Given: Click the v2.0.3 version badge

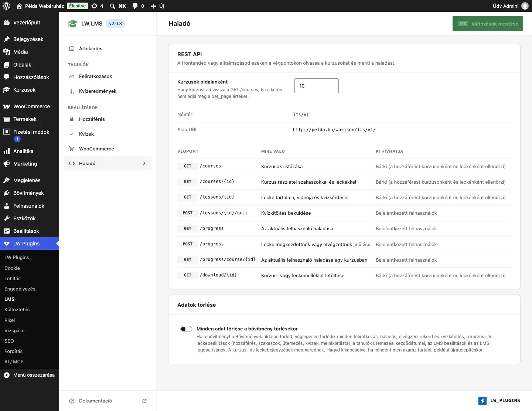Looking at the screenshot, I should [115, 24].
